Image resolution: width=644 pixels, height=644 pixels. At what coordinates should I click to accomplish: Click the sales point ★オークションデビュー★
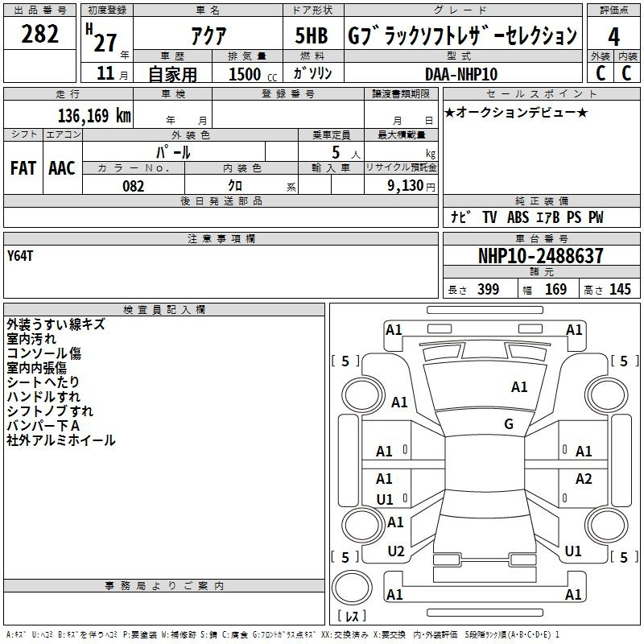516,112
